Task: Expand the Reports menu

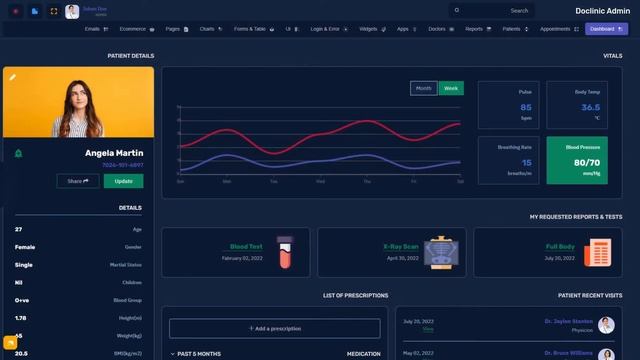Action: pos(478,29)
